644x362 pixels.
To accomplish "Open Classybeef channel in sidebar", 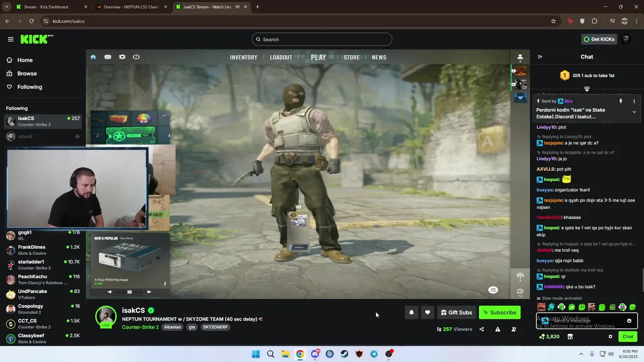I will tap(43, 338).
